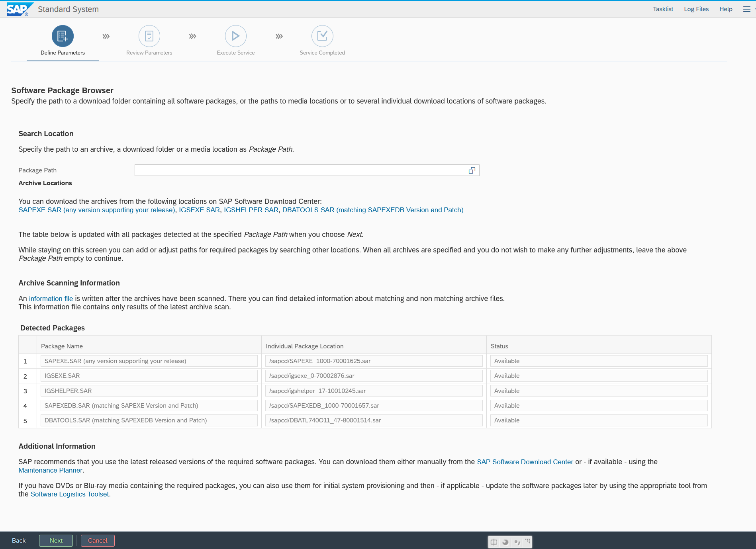Open SAP Software Download Center link

(525, 462)
